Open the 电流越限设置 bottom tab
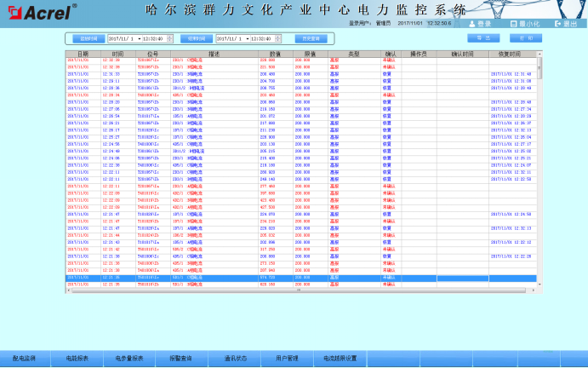The width and height of the screenshot is (588, 368). coord(340,359)
